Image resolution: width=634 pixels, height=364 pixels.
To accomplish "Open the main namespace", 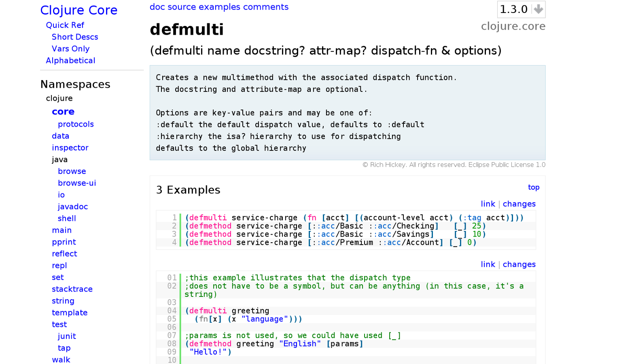I will point(61,230).
